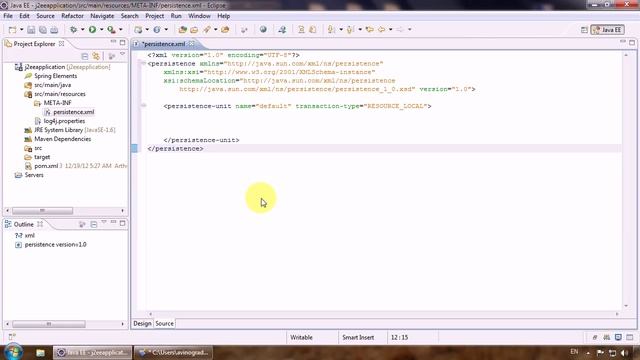Screen dimensions: 640x360
Task: Select the j2eeapplication project node
Action: pos(62,67)
